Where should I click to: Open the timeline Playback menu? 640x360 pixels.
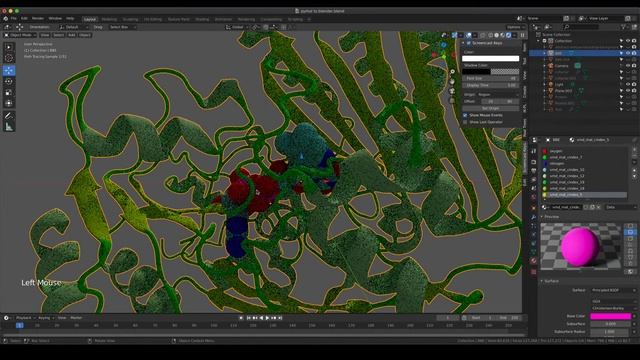click(x=24, y=318)
